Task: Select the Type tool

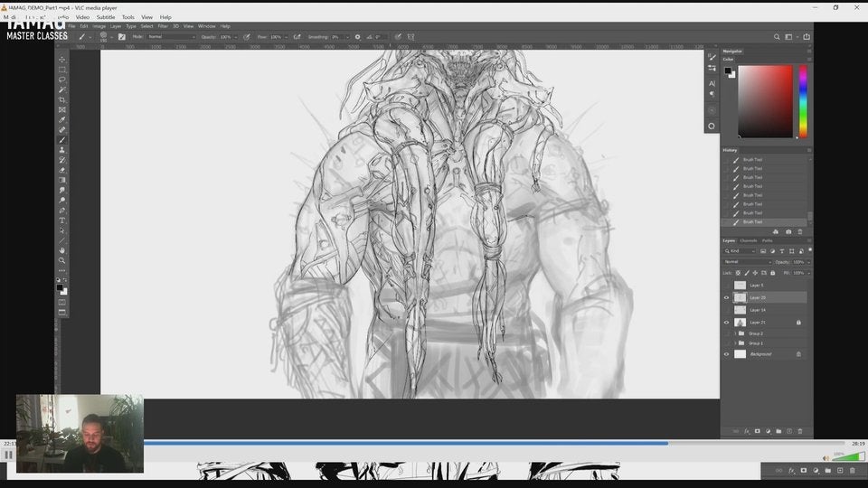Action: 62,221
